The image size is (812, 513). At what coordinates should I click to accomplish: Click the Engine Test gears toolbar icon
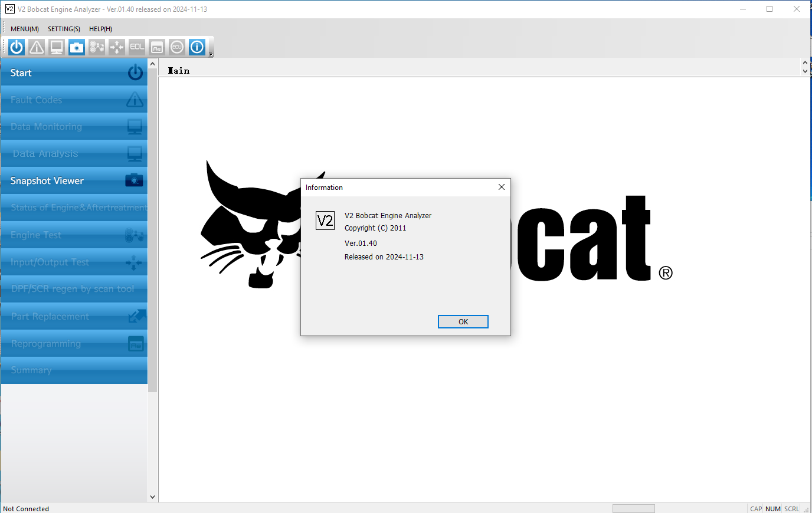pyautogui.click(x=97, y=47)
